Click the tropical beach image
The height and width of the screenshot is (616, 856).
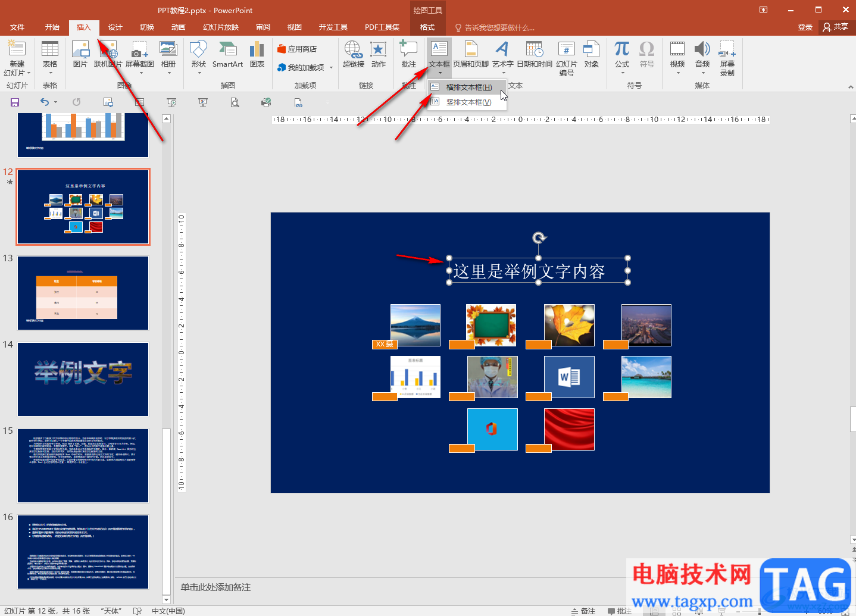click(x=646, y=377)
